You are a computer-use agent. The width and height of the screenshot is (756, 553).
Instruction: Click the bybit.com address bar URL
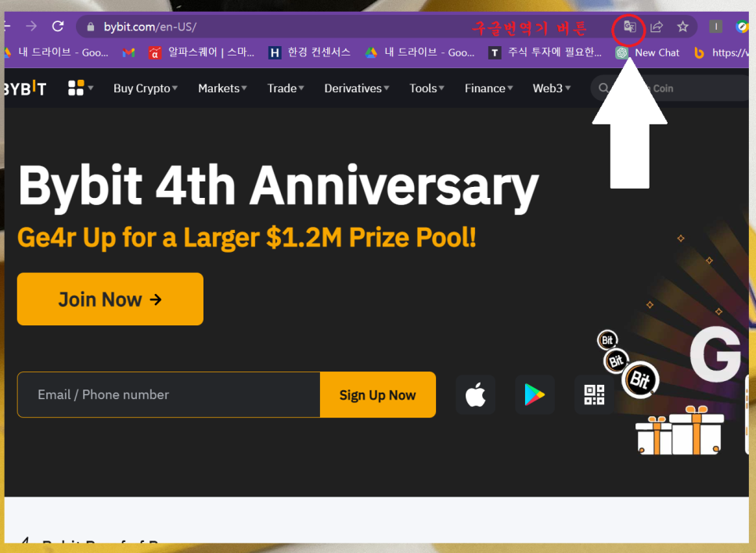coord(149,27)
